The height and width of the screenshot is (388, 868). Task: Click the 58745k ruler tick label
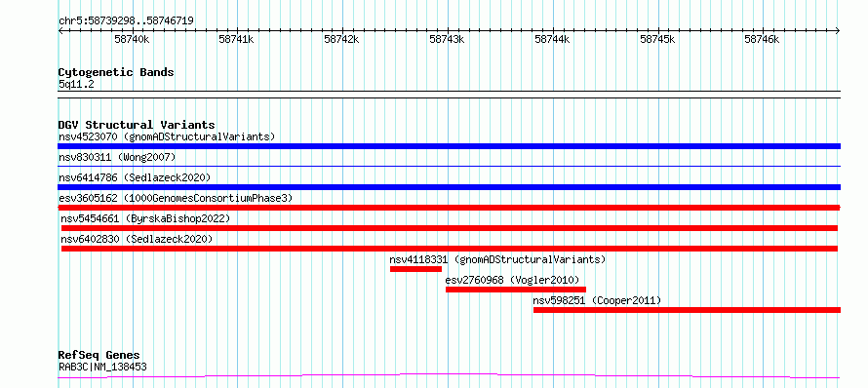pos(657,39)
